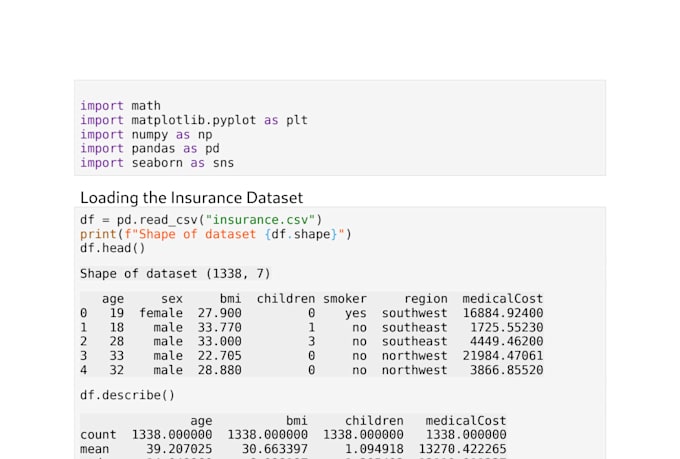Click the pd.read_csv("insurance.csv") code line

[201, 220]
